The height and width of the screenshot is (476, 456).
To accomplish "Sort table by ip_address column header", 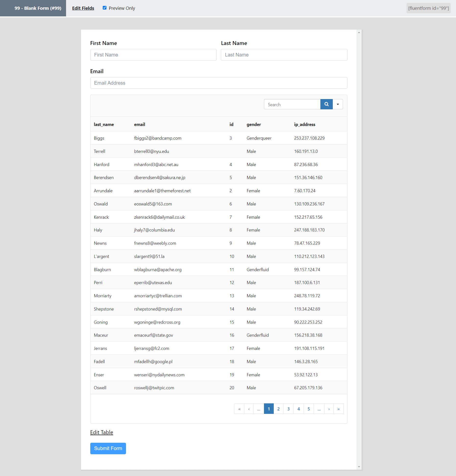I will point(305,125).
